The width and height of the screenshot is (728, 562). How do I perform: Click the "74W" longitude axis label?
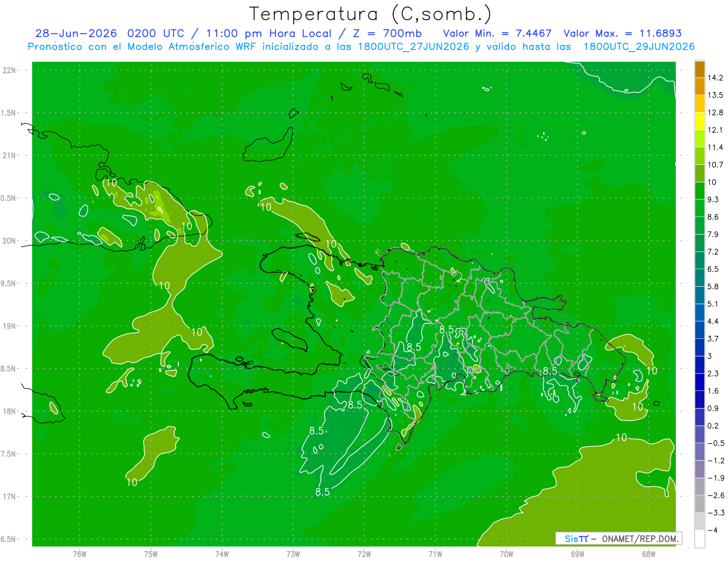tap(222, 554)
